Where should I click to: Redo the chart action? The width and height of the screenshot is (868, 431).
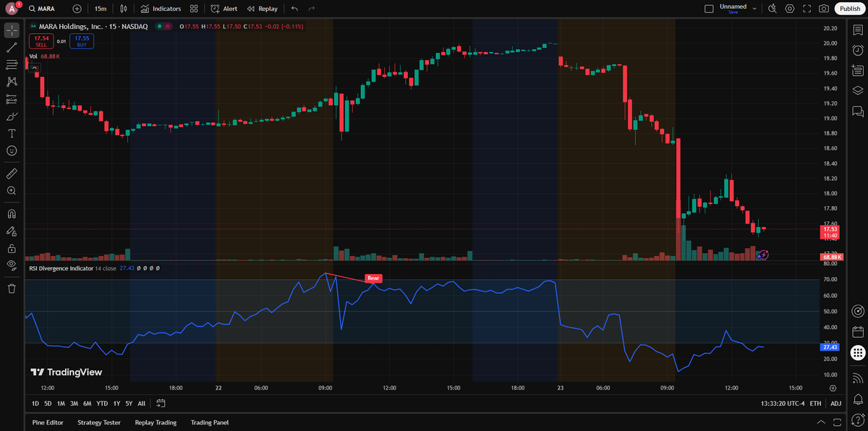311,9
